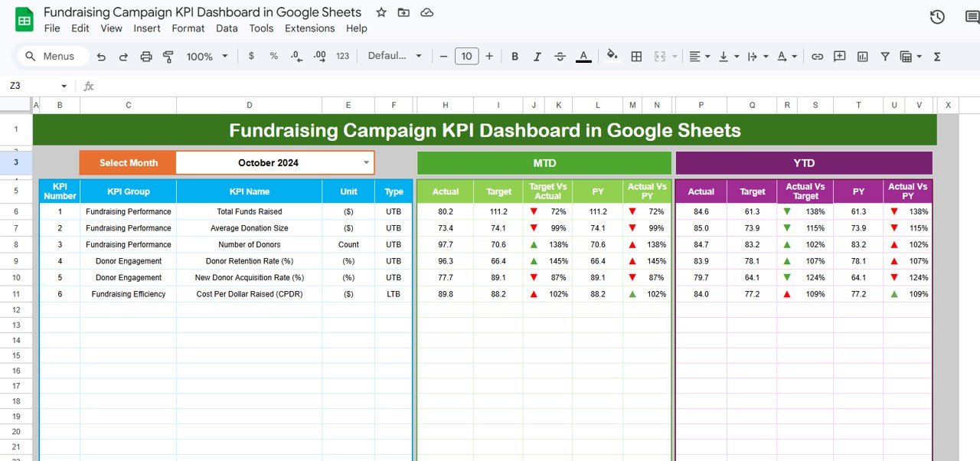Open horizontal align dropdown
Viewport: 980px width, 461px height.
(700, 56)
